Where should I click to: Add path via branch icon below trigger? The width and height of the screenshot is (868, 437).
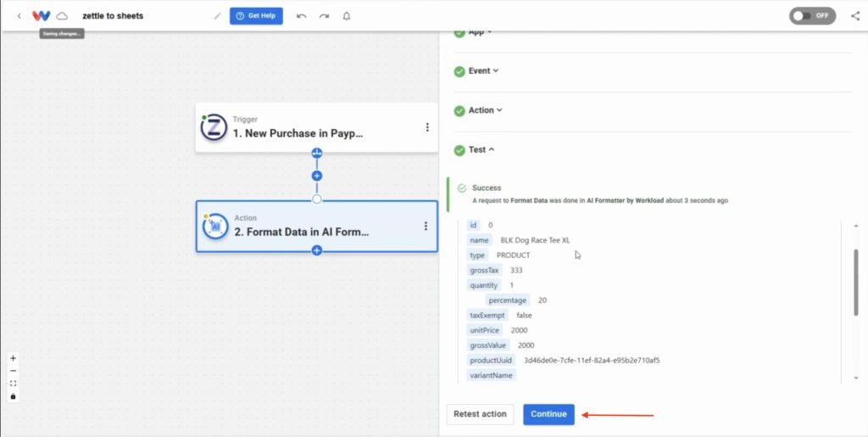pos(317,153)
